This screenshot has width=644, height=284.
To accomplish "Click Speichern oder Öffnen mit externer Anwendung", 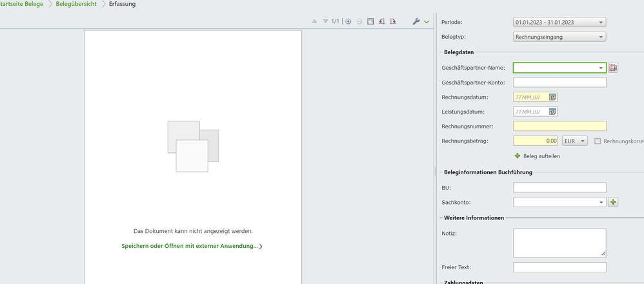I will coord(190,246).
